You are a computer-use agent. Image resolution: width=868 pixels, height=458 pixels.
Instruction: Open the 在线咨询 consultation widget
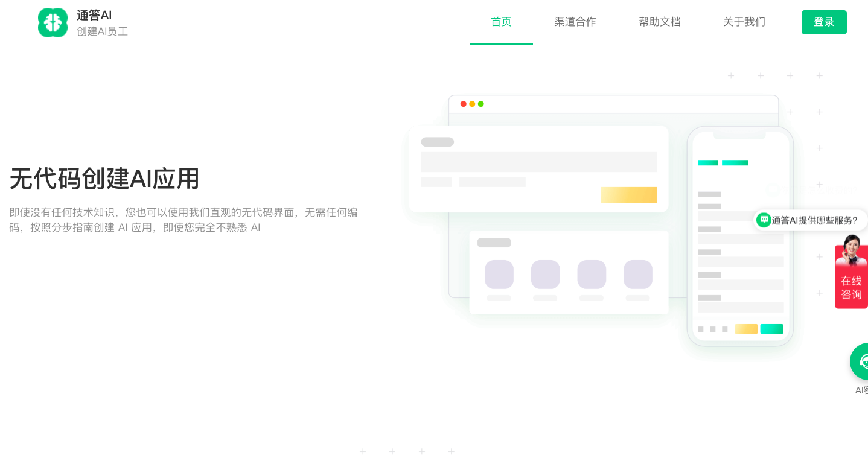851,287
